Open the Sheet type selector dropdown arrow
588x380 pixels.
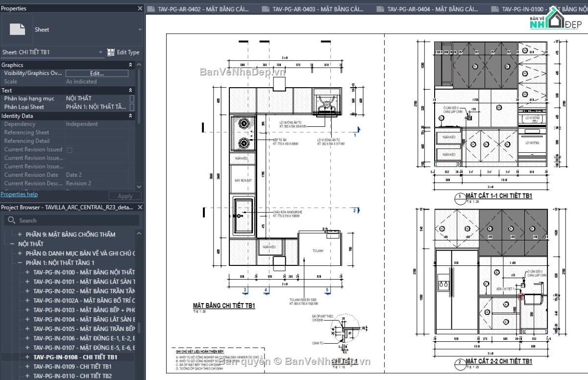140,30
